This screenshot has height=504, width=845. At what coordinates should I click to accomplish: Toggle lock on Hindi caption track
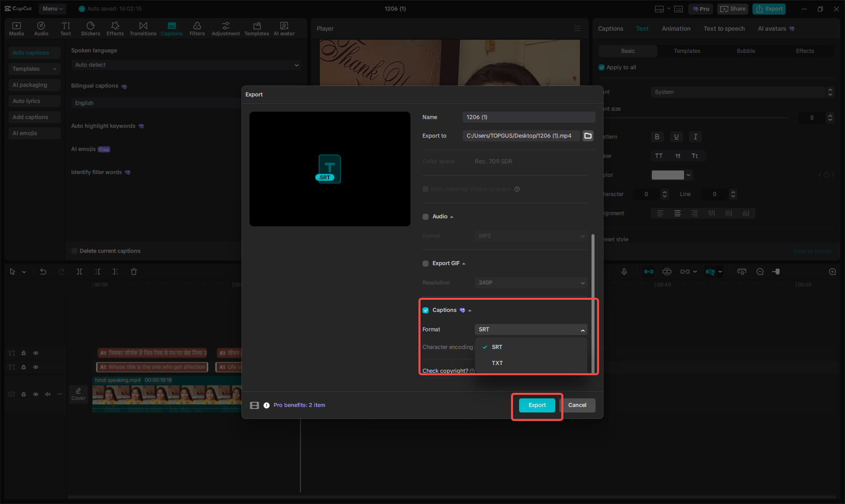24,353
